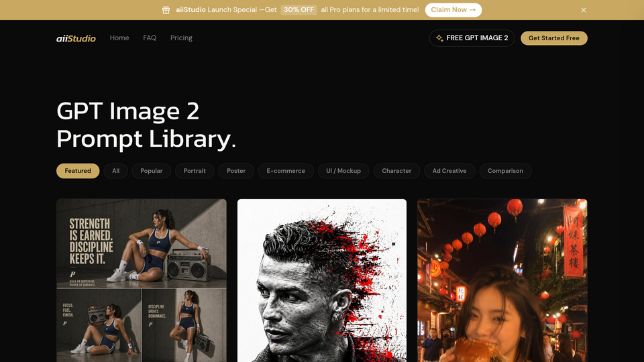Click the FREE GPT IMAGE 2 button
The width and height of the screenshot is (644, 362).
[472, 38]
